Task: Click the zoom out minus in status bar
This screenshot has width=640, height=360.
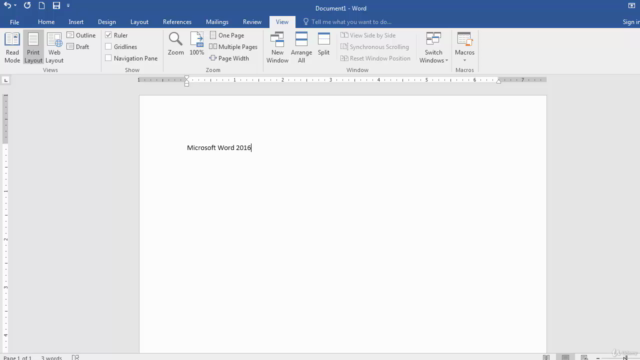Action: [x=598, y=358]
